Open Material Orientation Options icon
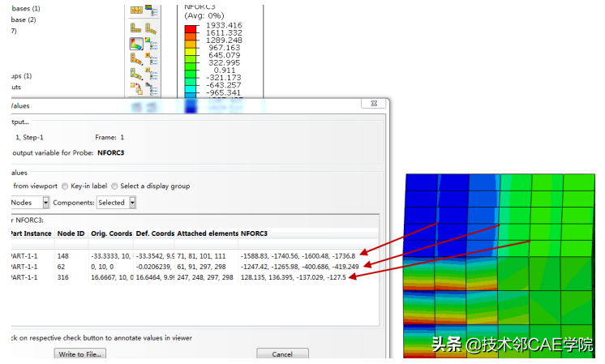 click(x=152, y=74)
